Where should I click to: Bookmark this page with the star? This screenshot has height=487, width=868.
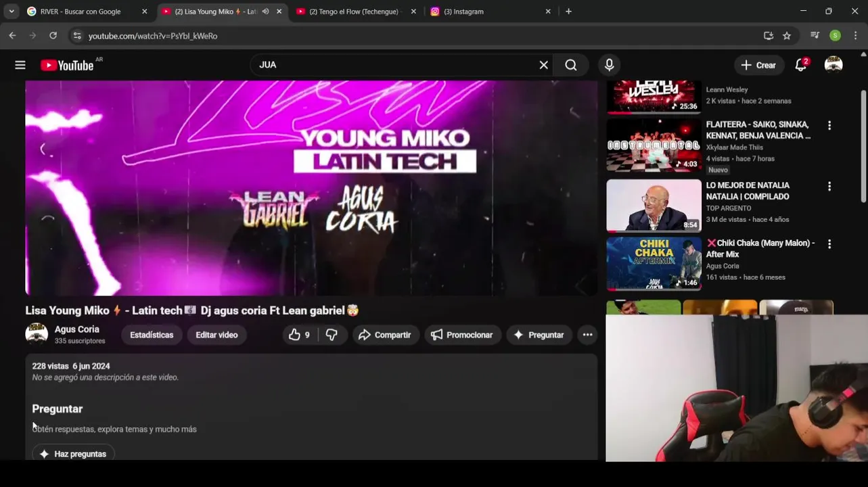pyautogui.click(x=787, y=36)
